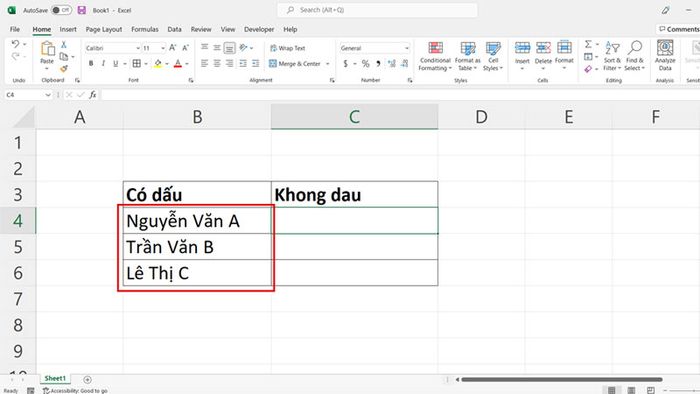Toggle center horizontal alignment
Screen dimensions: 700x394
217,64
